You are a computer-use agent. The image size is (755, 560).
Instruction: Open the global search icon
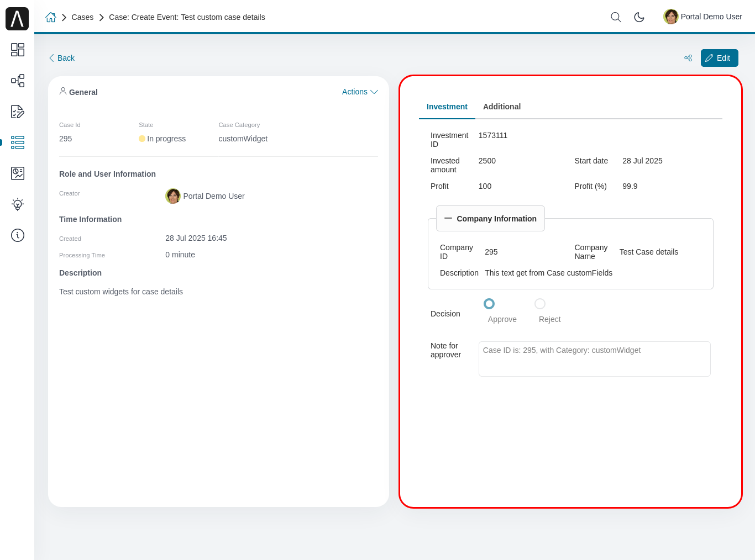pos(616,17)
